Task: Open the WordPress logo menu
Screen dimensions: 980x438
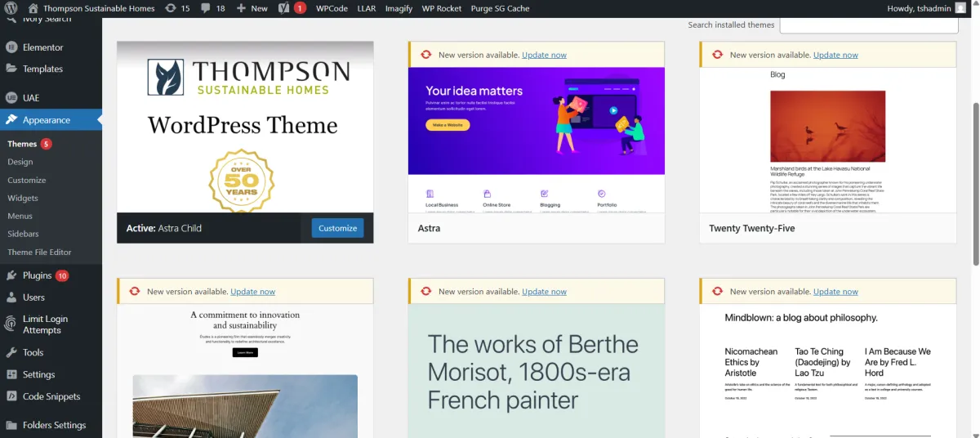Action: (x=11, y=8)
